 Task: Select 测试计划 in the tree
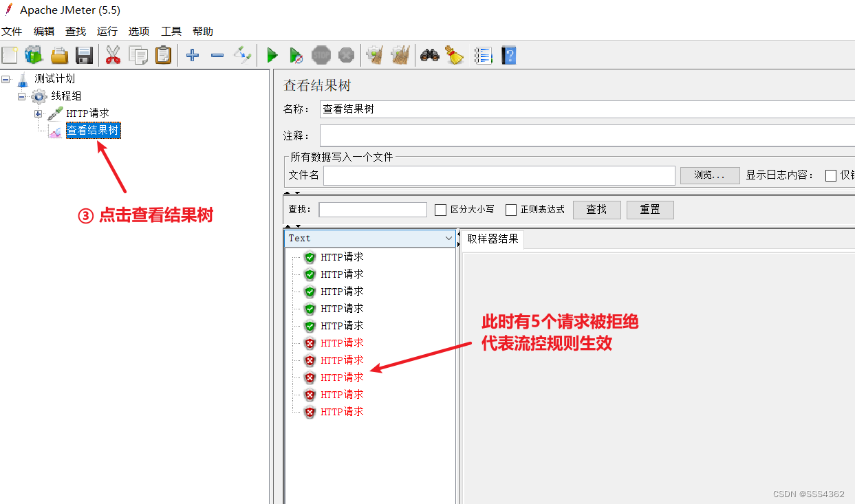tap(55, 79)
